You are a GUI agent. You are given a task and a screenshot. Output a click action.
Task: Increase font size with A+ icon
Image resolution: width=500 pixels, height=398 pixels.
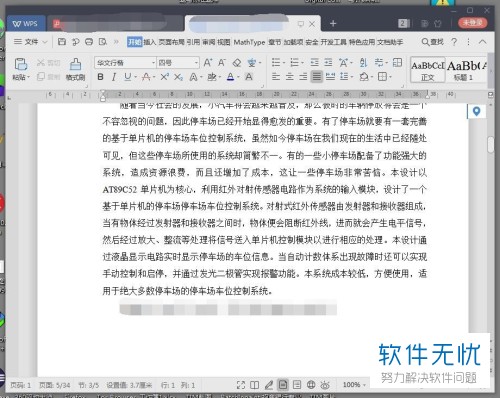point(208,62)
